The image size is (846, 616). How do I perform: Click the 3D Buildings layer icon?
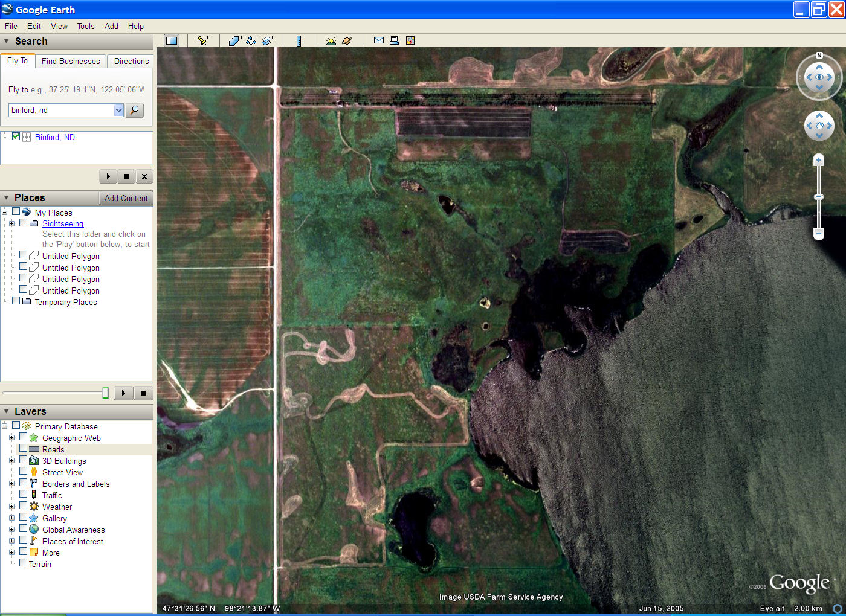coord(34,461)
